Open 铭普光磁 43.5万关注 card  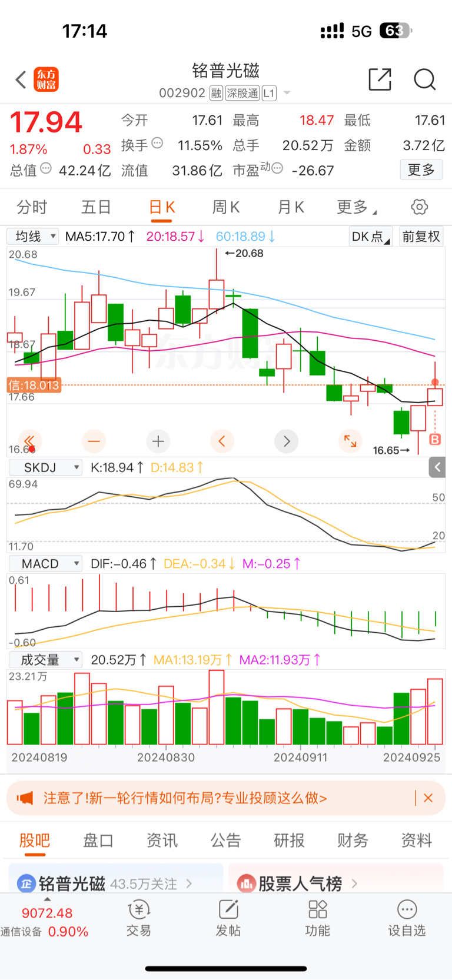[x=115, y=880]
